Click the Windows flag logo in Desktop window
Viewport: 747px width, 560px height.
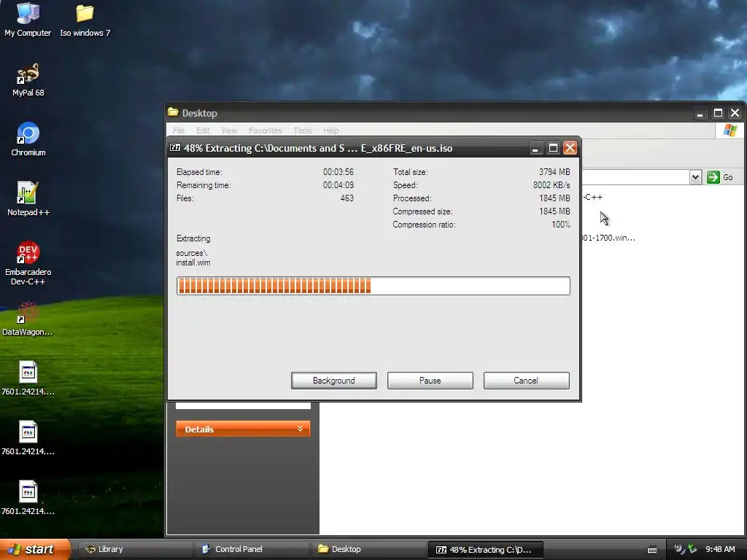point(729,130)
